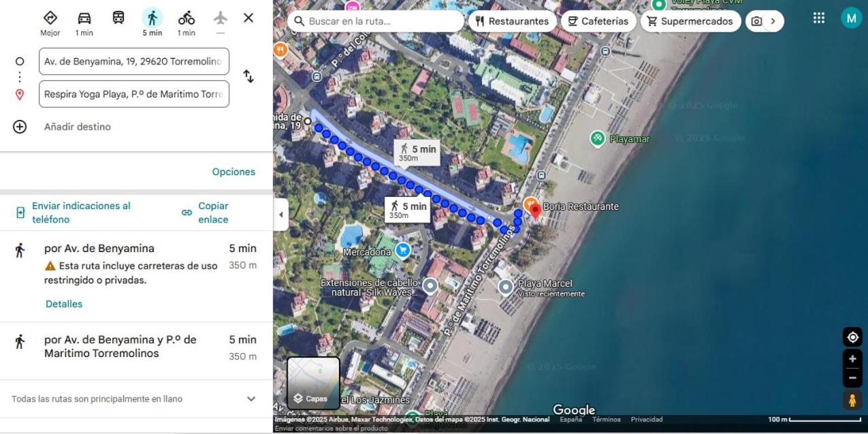The image size is (868, 434).
Task: Expand the flat routes elevation info
Action: point(251,399)
